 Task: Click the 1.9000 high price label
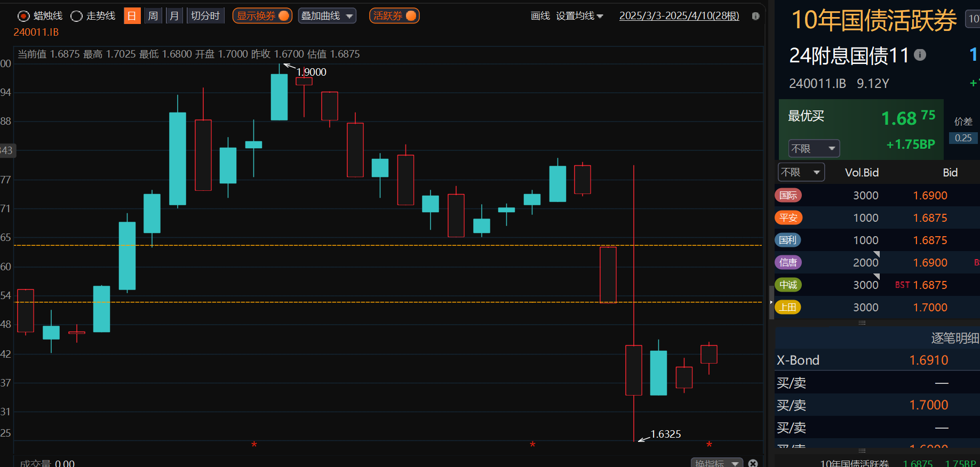[x=312, y=72]
